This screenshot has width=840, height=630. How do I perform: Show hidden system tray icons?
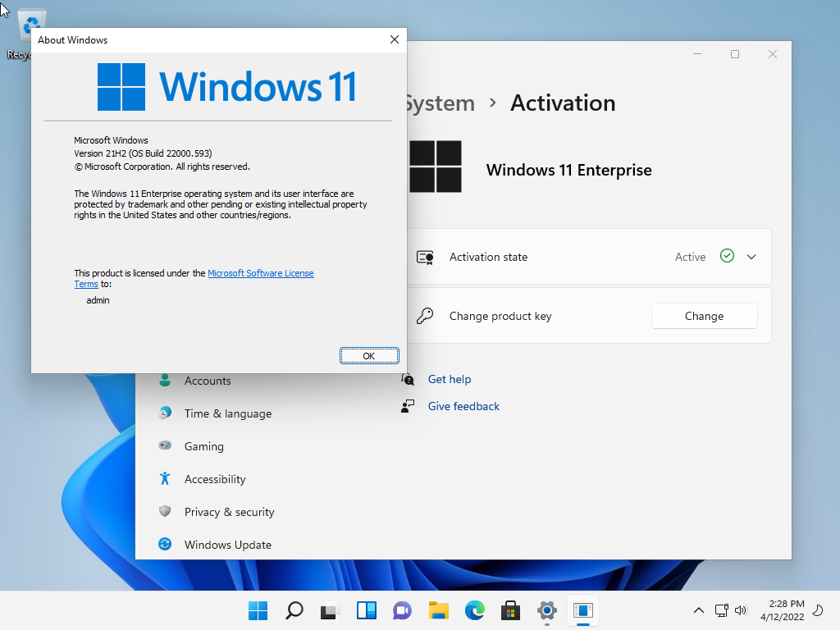pyautogui.click(x=699, y=610)
